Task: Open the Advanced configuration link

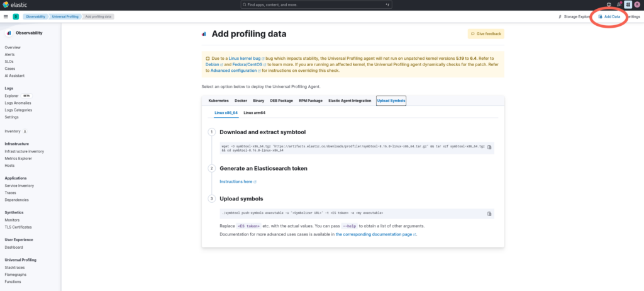Action: coord(236,71)
